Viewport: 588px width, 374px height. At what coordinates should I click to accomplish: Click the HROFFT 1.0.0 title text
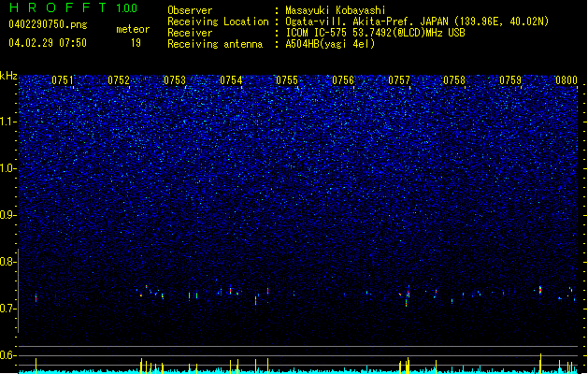click(x=74, y=7)
